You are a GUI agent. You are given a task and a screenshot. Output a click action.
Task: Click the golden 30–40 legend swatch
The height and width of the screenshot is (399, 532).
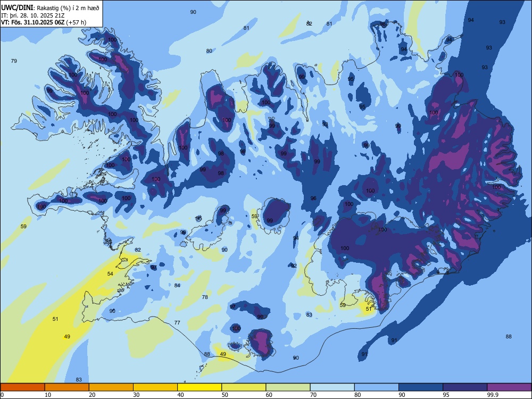(155, 387)
